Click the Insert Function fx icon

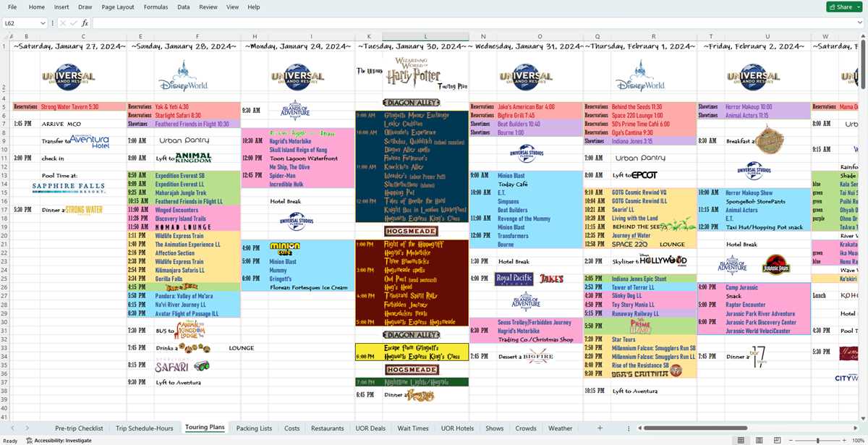(85, 23)
